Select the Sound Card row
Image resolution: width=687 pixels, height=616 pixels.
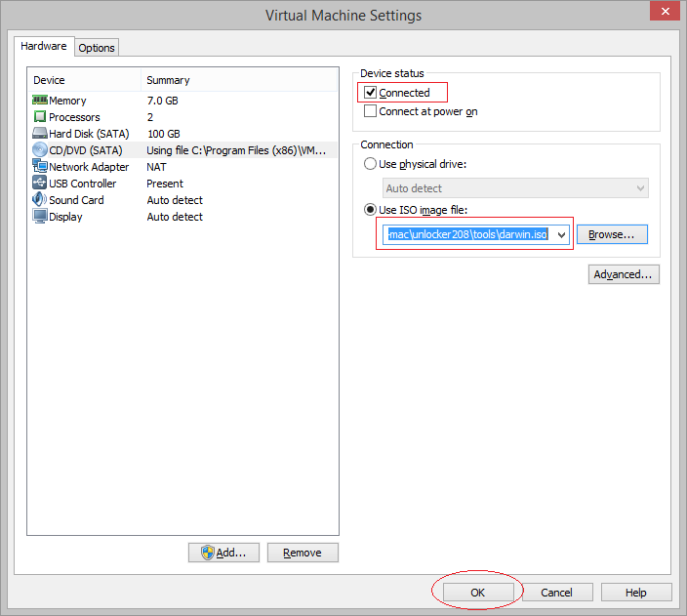pyautogui.click(x=183, y=200)
